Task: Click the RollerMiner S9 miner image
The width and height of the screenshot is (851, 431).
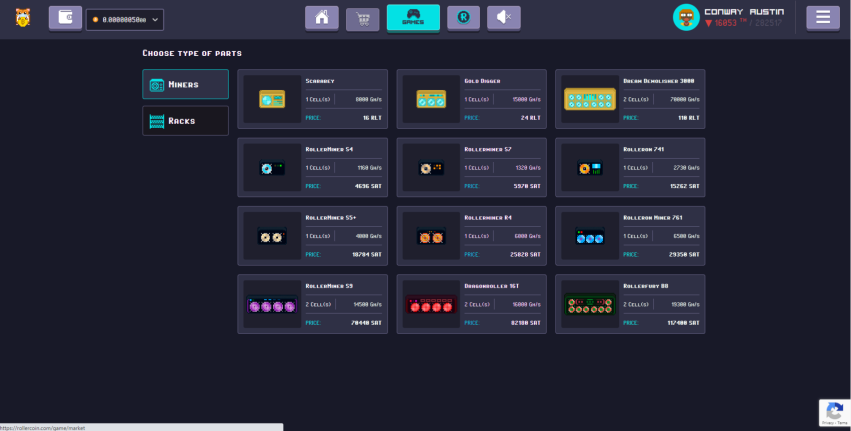Action: [272, 304]
